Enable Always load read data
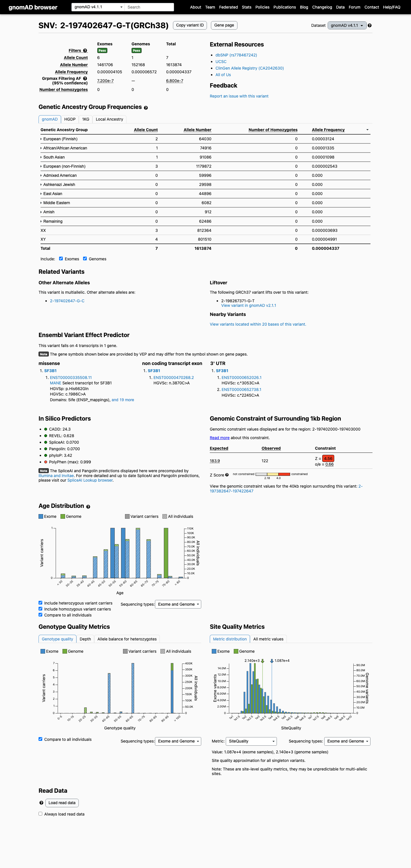 coord(41,814)
